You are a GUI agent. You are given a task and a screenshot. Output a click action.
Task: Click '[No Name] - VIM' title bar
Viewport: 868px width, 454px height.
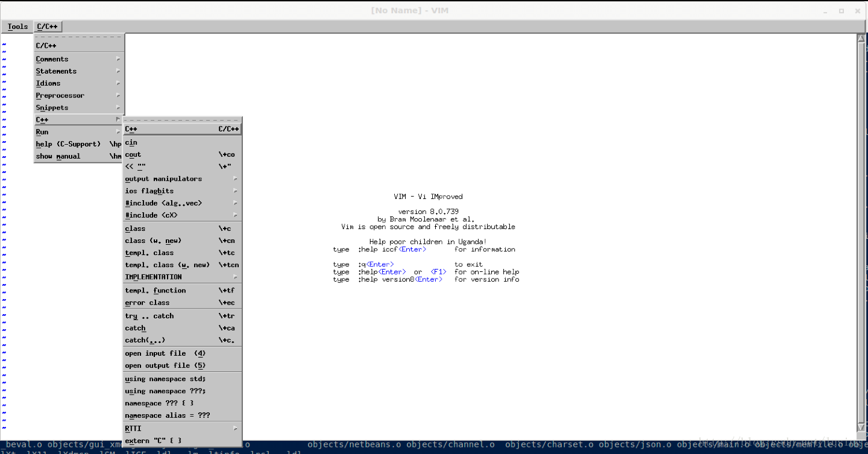(x=410, y=10)
